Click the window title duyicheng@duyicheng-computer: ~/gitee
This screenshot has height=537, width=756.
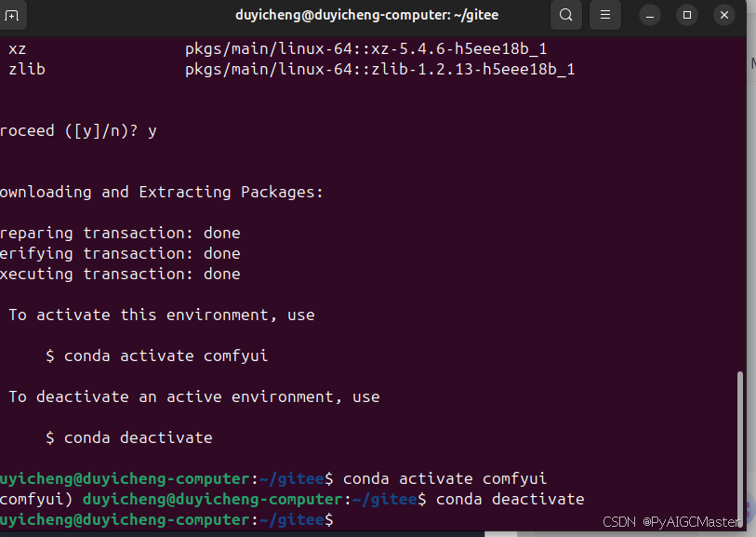click(367, 15)
